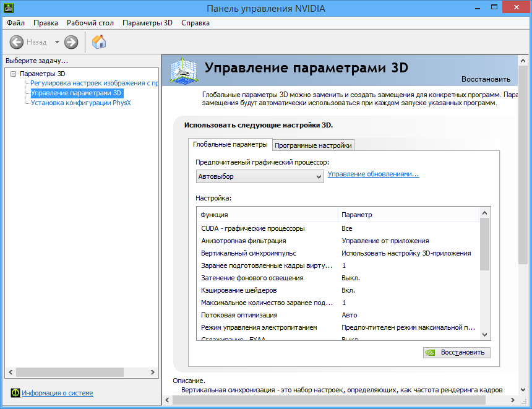
Task: Click the Восстановить button with NVIDIA logo
Action: tap(457, 352)
